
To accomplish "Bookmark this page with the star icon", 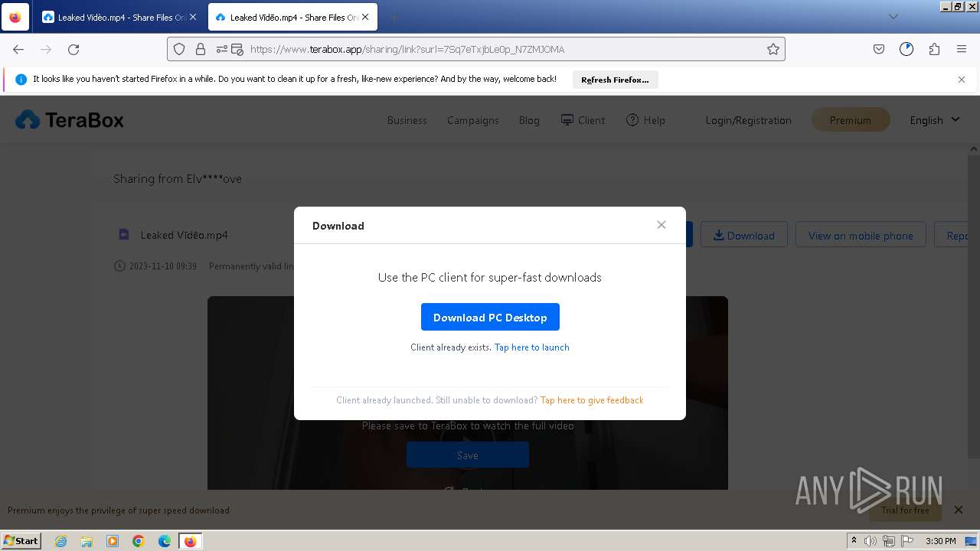I will coord(773,49).
